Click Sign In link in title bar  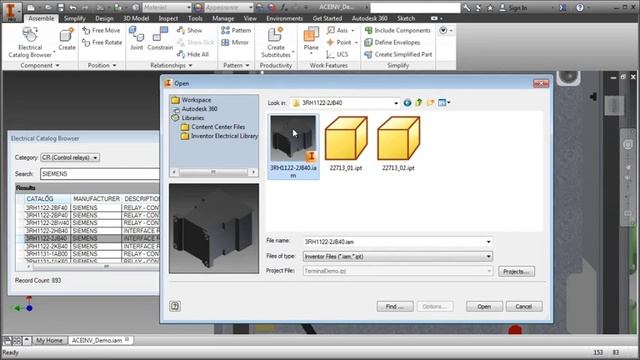coord(513,7)
